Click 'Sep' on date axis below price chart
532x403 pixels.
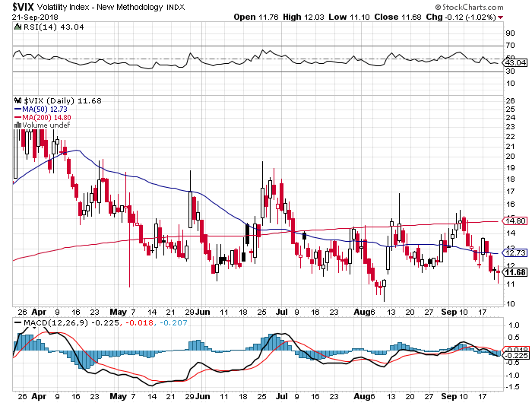click(449, 312)
